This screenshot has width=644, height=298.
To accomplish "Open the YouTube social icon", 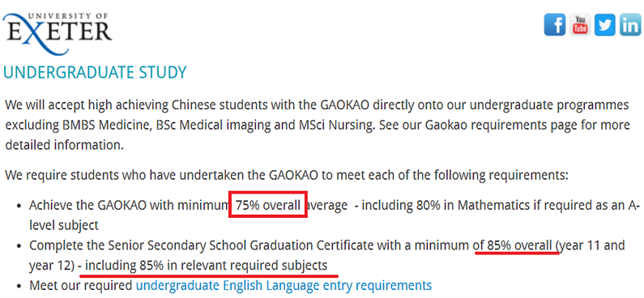I will tap(580, 24).
